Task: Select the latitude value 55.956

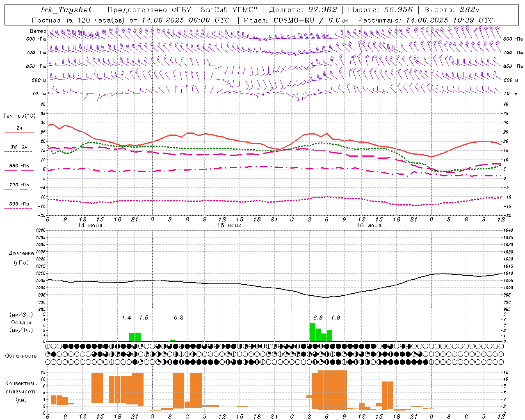Action: click(399, 10)
